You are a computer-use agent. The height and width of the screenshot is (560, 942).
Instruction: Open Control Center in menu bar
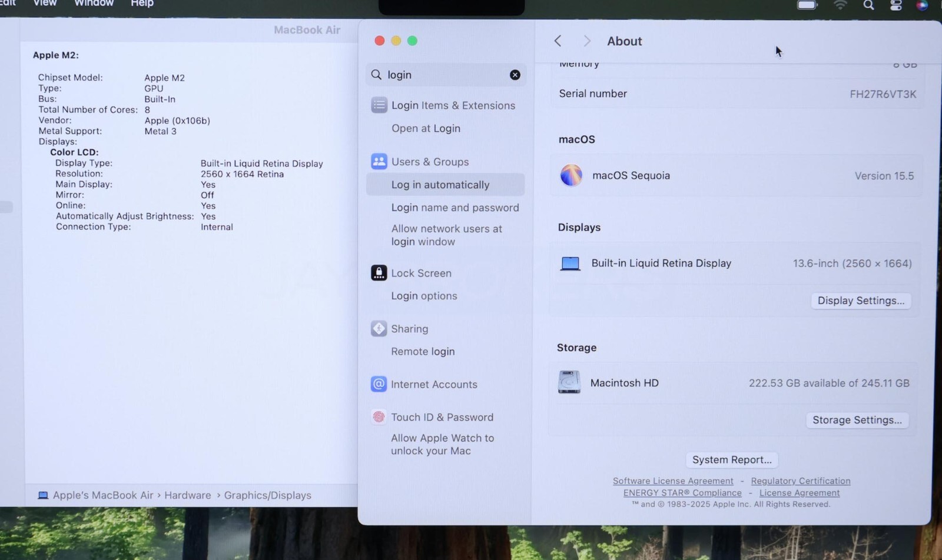(x=895, y=5)
